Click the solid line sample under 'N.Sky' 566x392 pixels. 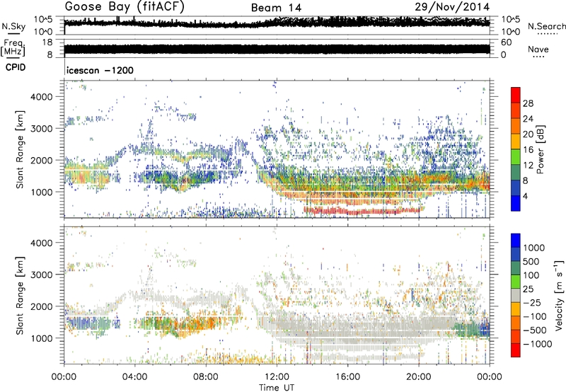tap(13, 33)
